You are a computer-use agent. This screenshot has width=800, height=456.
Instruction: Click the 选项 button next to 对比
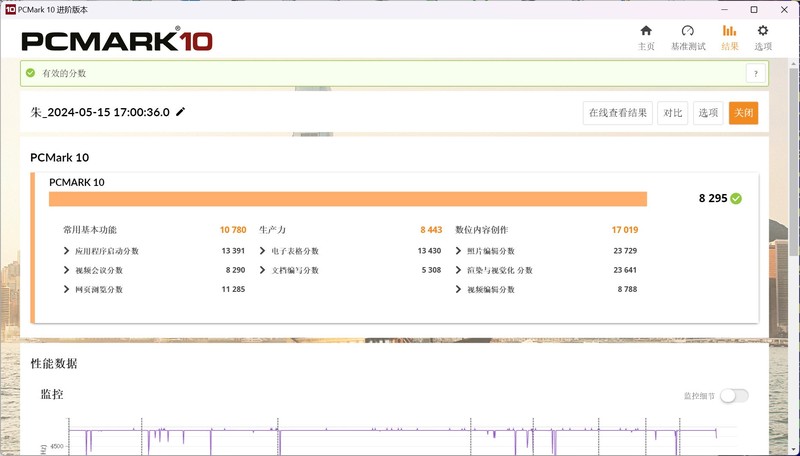coord(708,113)
